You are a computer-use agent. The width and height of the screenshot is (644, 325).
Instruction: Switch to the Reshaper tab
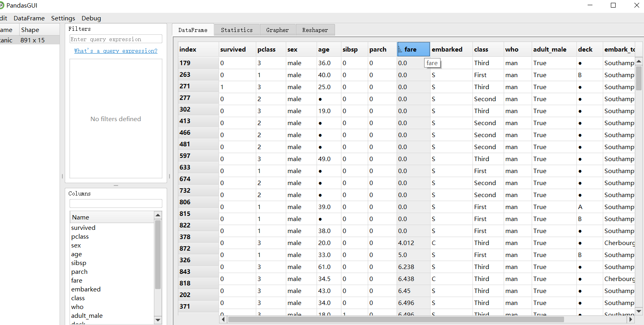315,30
